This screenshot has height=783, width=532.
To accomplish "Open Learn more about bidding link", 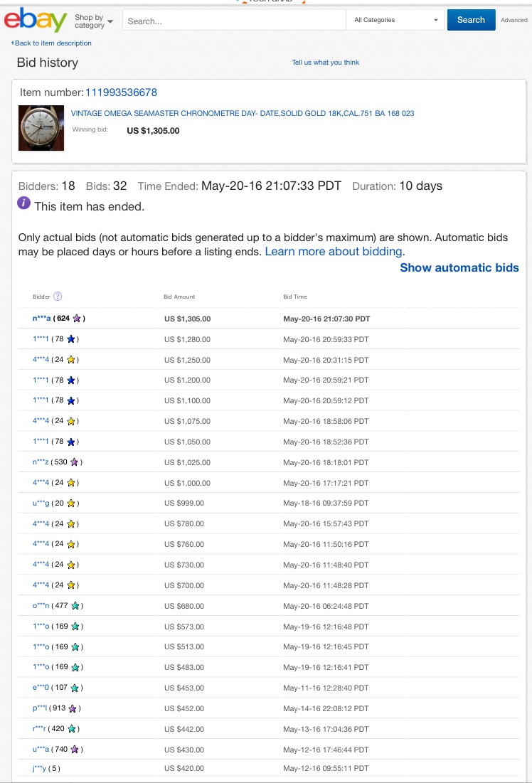I will 334,252.
